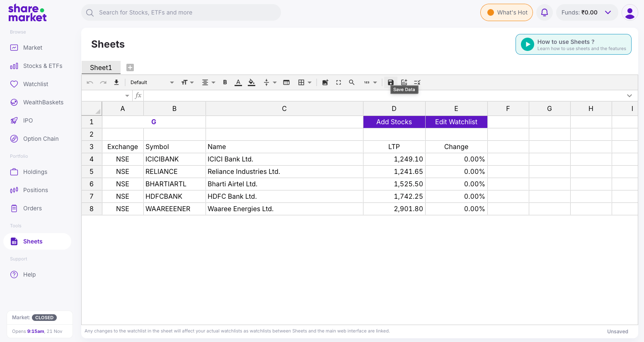Open IPO in the sidebar

[x=37, y=120]
